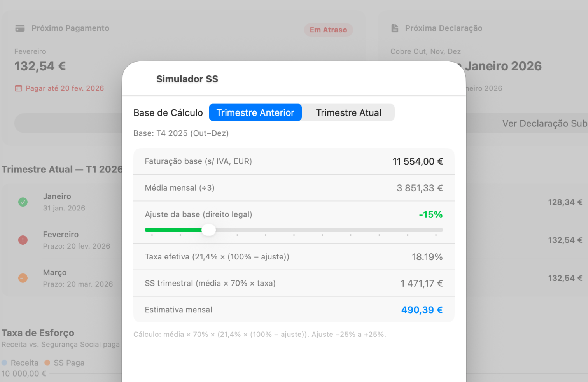Open the Março payment row
Screen dimensions: 588x382
point(78,278)
